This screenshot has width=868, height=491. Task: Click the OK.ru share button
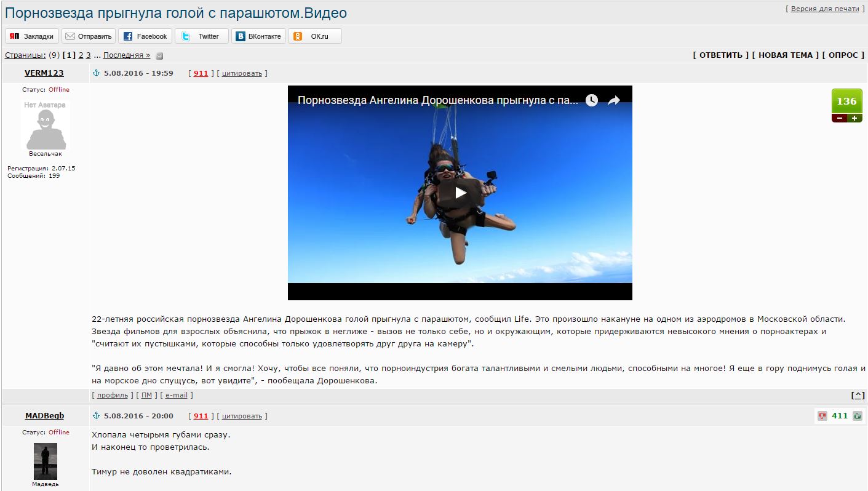tap(314, 36)
